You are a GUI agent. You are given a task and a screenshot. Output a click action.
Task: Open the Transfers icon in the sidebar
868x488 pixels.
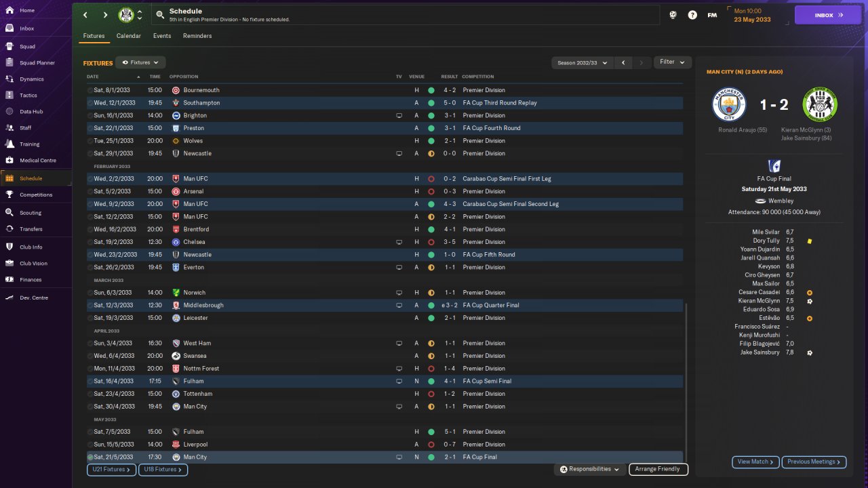tap(9, 229)
